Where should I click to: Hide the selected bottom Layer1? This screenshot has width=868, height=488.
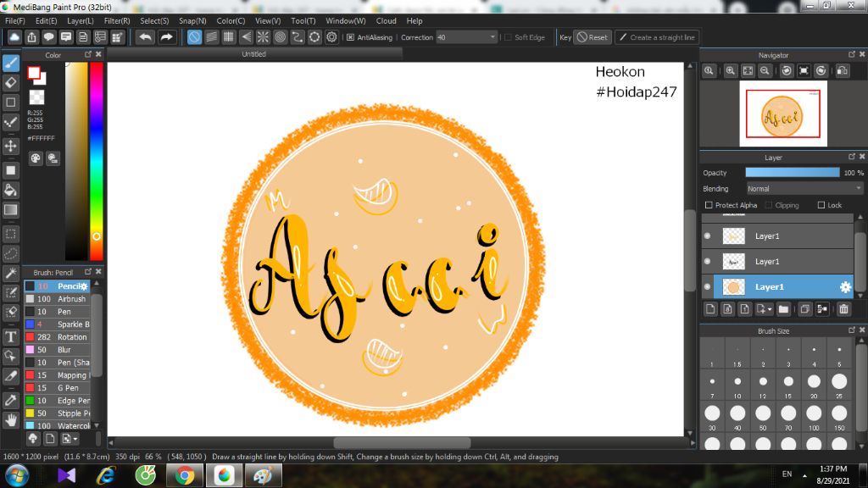pos(708,286)
